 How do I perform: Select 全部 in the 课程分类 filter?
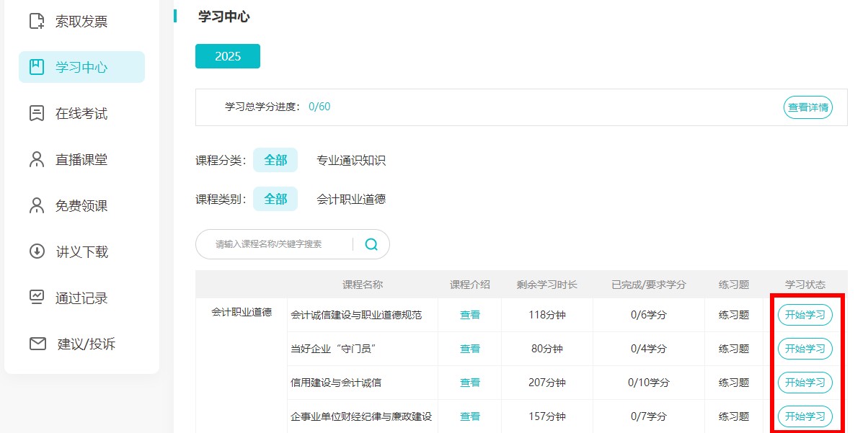coord(275,160)
